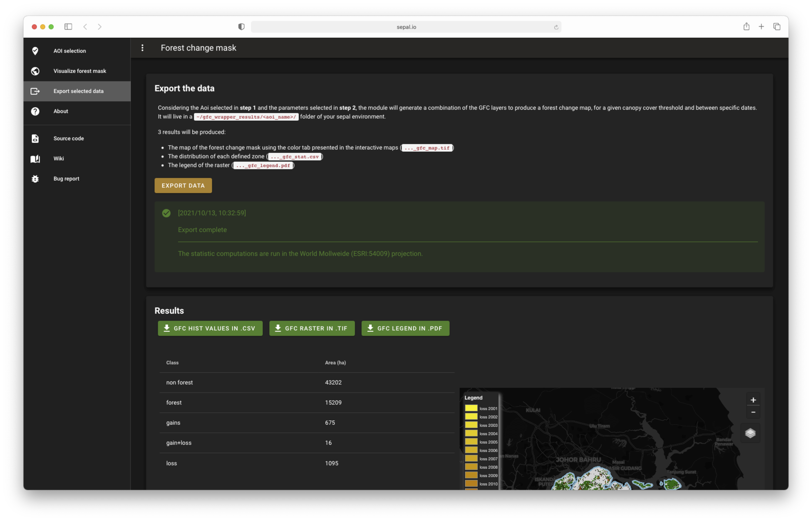Open the Source code file icon
The height and width of the screenshot is (521, 812).
(35, 138)
